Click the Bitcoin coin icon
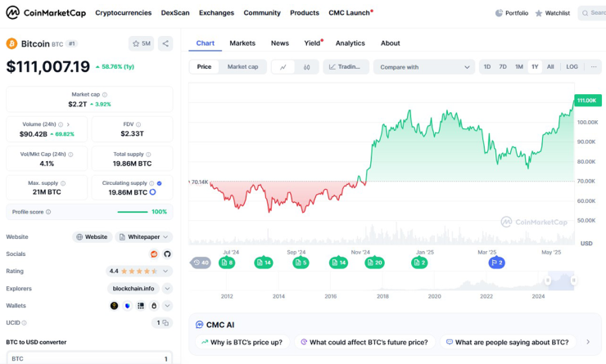 point(11,43)
